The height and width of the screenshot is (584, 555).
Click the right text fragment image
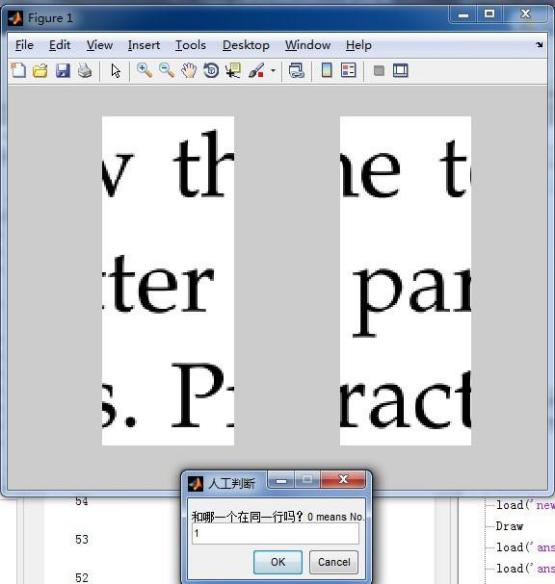point(405,281)
